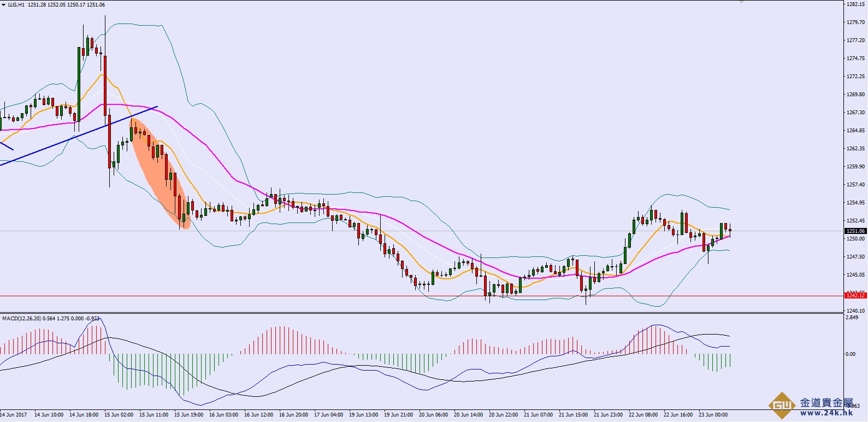
Task: Select the red horizontal line at 1242.12
Action: coord(422,296)
